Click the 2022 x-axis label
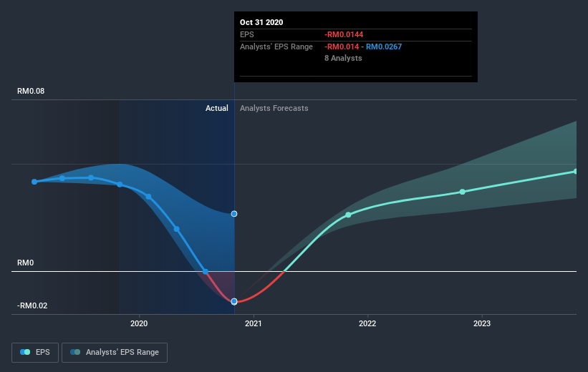This screenshot has height=372, width=588. click(367, 323)
